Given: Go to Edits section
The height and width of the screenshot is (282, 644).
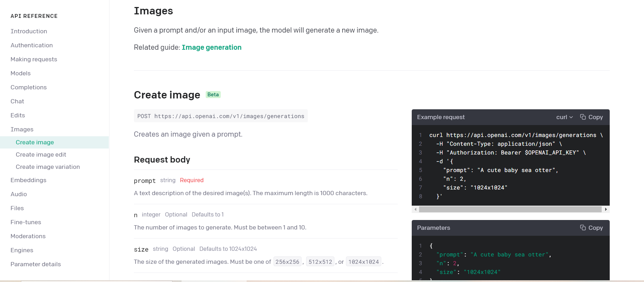Looking at the screenshot, I should [17, 115].
